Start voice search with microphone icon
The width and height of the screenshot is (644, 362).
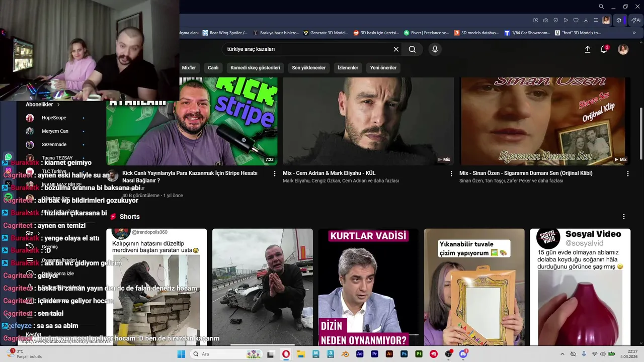click(x=435, y=49)
